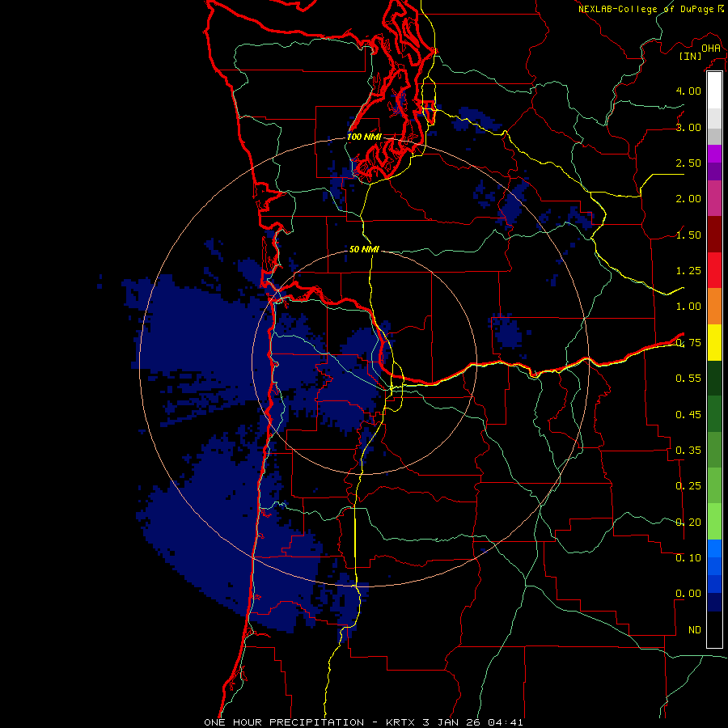Click the bright red 1.25 legend swatch
The height and width of the screenshot is (728, 728).
pyautogui.click(x=714, y=270)
